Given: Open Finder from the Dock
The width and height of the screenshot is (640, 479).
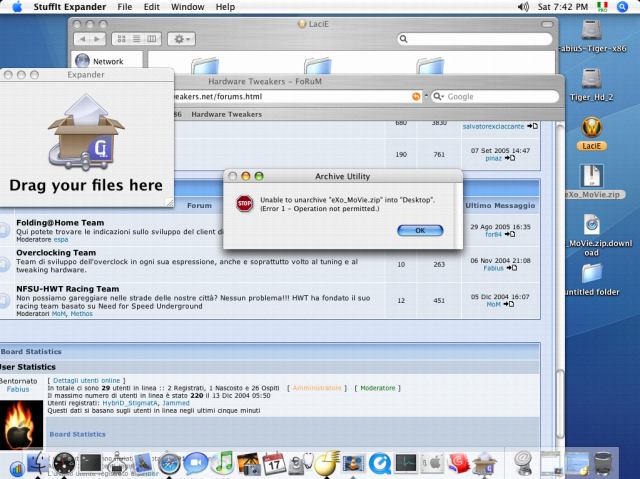Looking at the screenshot, I should point(38,464).
